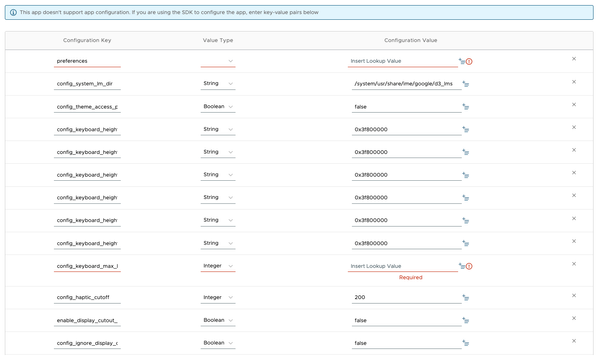Delete the config_system_lm_dir row
600x363 pixels.
coord(574,82)
